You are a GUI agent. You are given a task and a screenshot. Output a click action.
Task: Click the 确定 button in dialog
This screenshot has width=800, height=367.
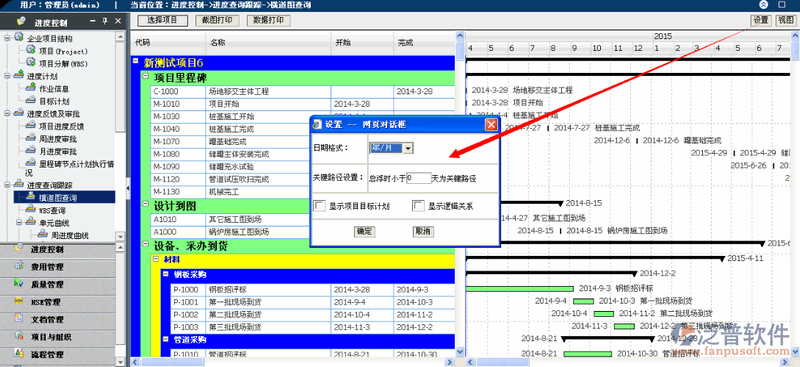coord(364,231)
